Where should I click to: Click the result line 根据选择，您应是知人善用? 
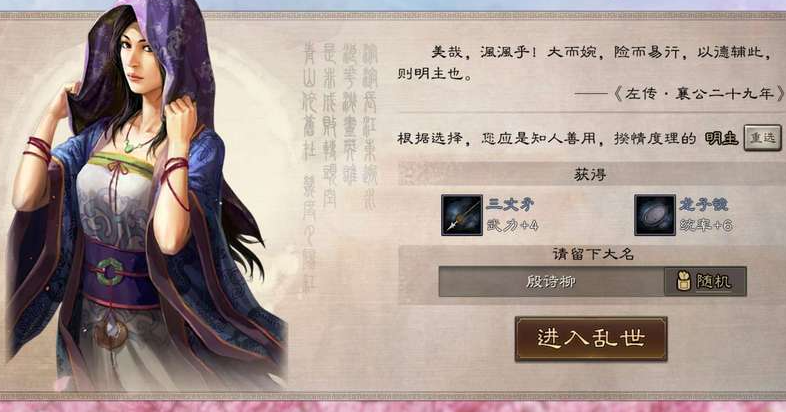coord(546,138)
